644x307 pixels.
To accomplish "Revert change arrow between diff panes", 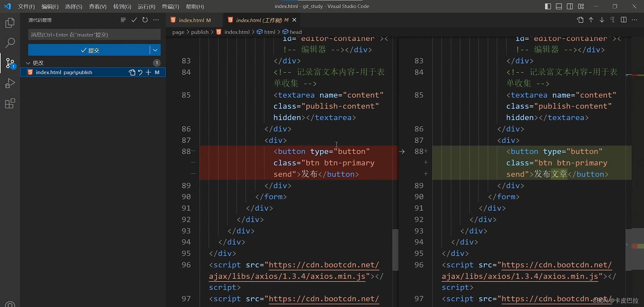I will (x=402, y=152).
